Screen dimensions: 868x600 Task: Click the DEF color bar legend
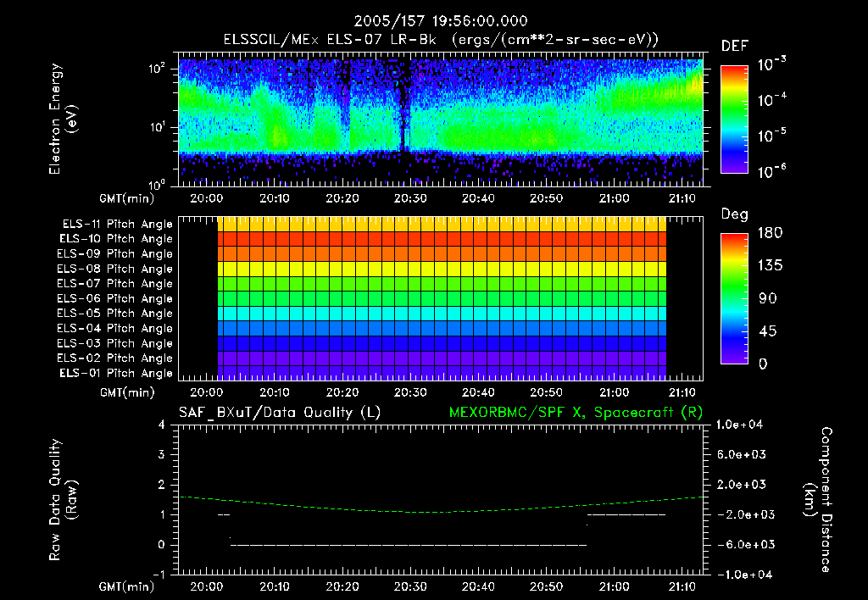(x=735, y=119)
